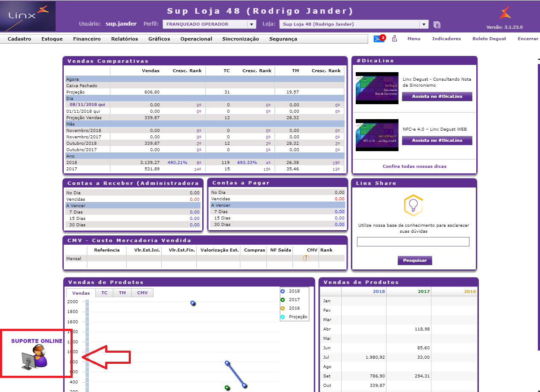Click the 2016 column header in products table
Viewport: 540px width, 392px height.
(x=470, y=292)
